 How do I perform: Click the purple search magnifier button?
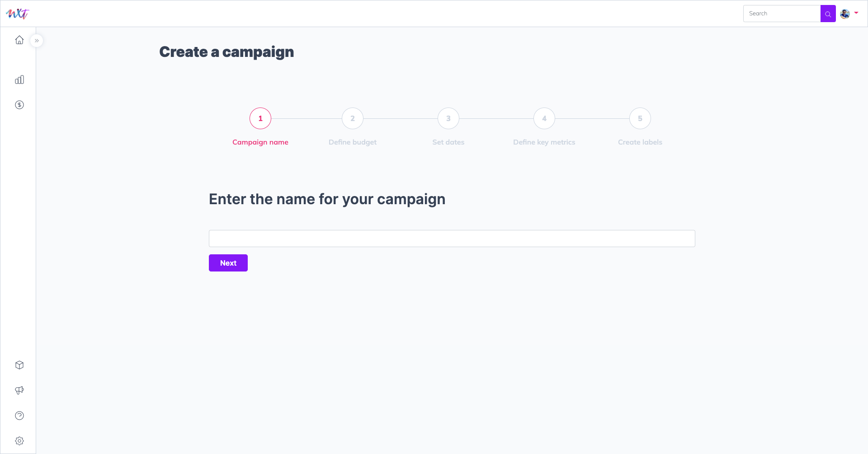(x=828, y=14)
